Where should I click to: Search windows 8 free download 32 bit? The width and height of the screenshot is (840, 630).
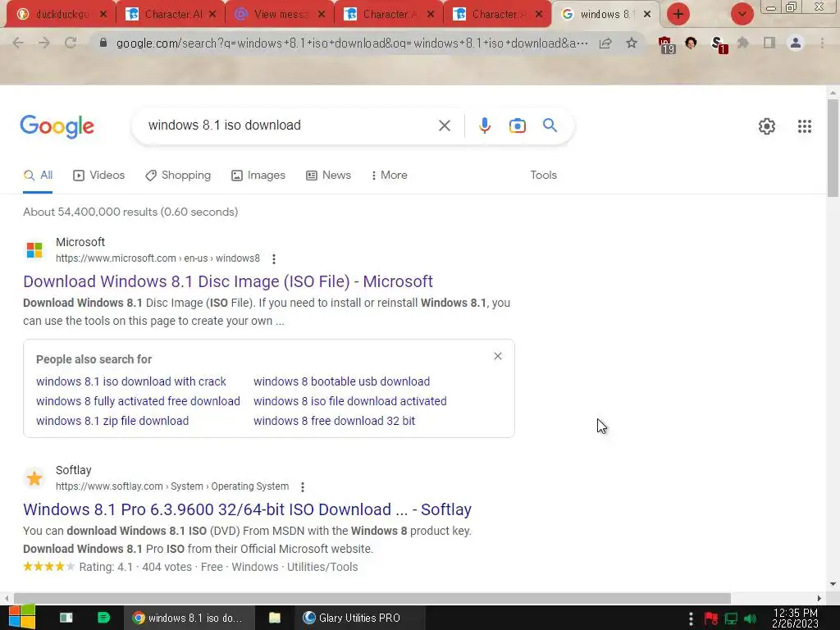[335, 421]
